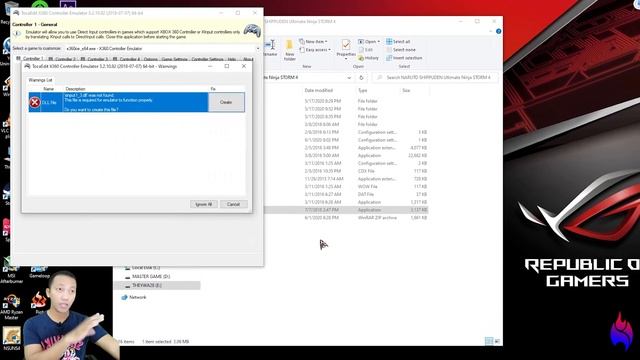Screen dimensions: 640x360
Task: Click Edit in Explorer ribbon Open group
Action: pos(366,50)
